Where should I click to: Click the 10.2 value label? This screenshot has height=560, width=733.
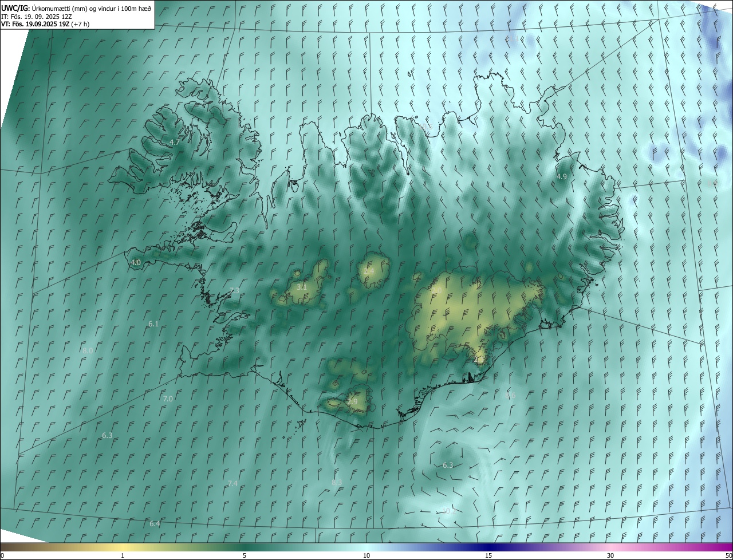pyautogui.click(x=449, y=511)
